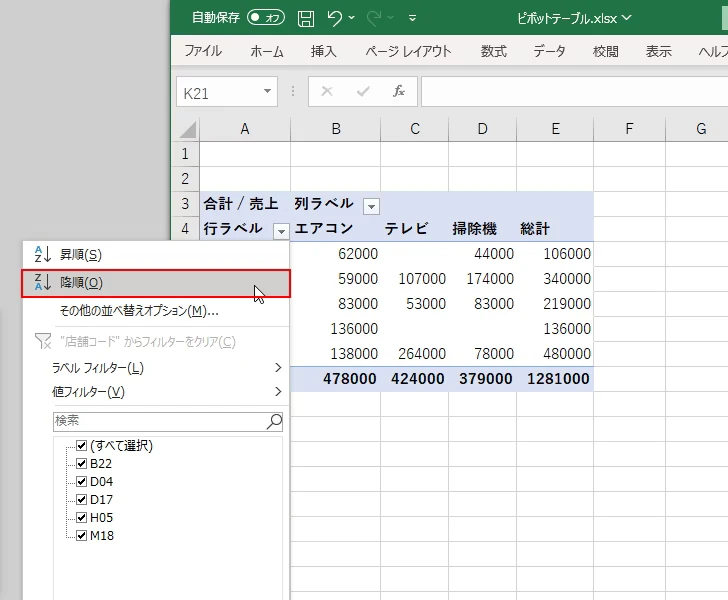Click the Save icon in the title bar

click(306, 19)
